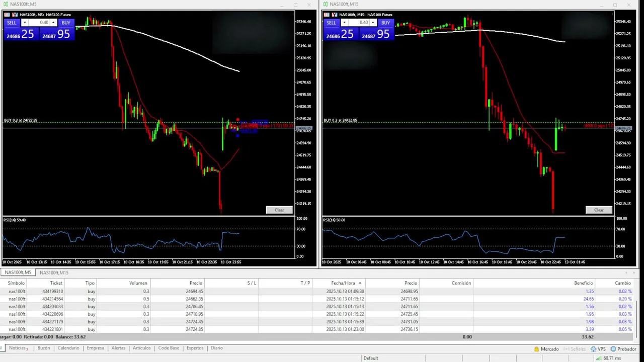Increase lot volume in M15 chart

pos(373,23)
